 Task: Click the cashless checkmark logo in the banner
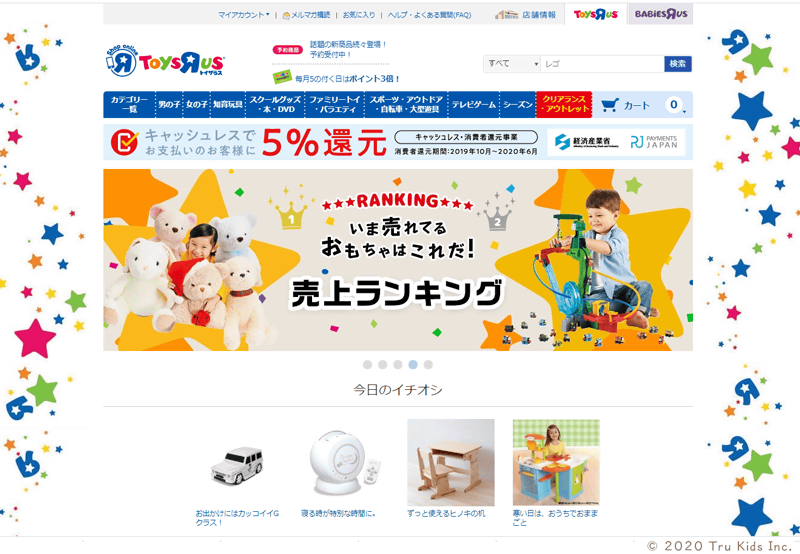(124, 142)
